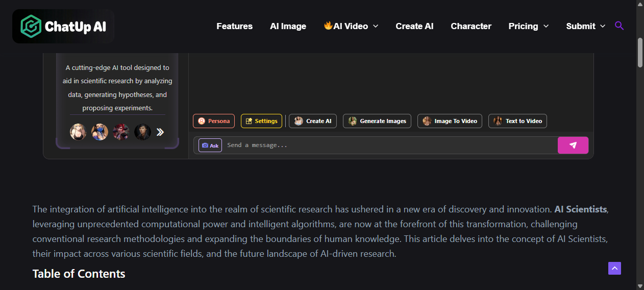Click the Ask camera button

(x=210, y=146)
